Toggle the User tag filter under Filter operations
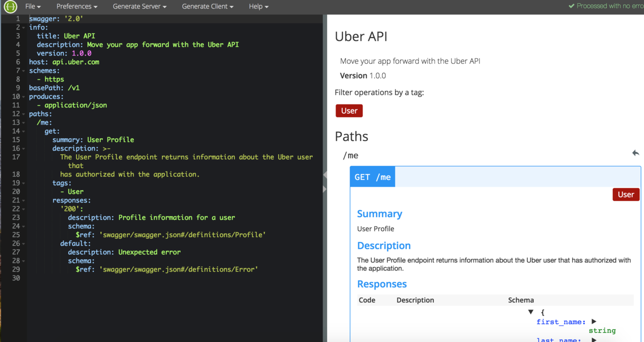 pos(349,111)
